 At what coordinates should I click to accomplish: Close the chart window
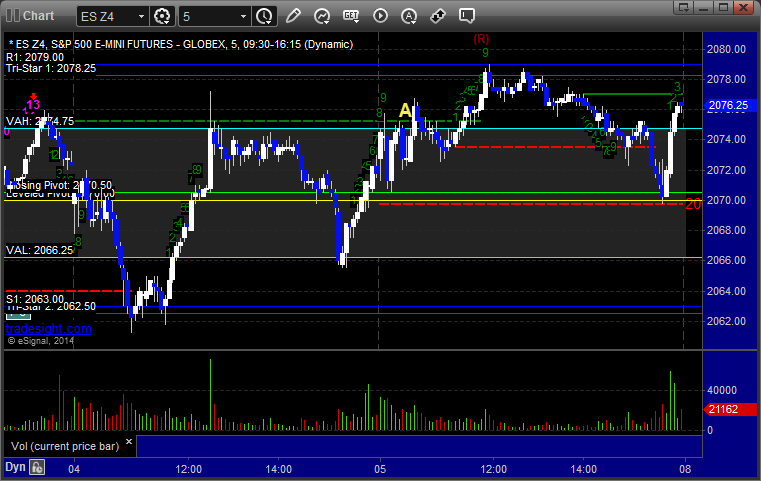[743, 7]
